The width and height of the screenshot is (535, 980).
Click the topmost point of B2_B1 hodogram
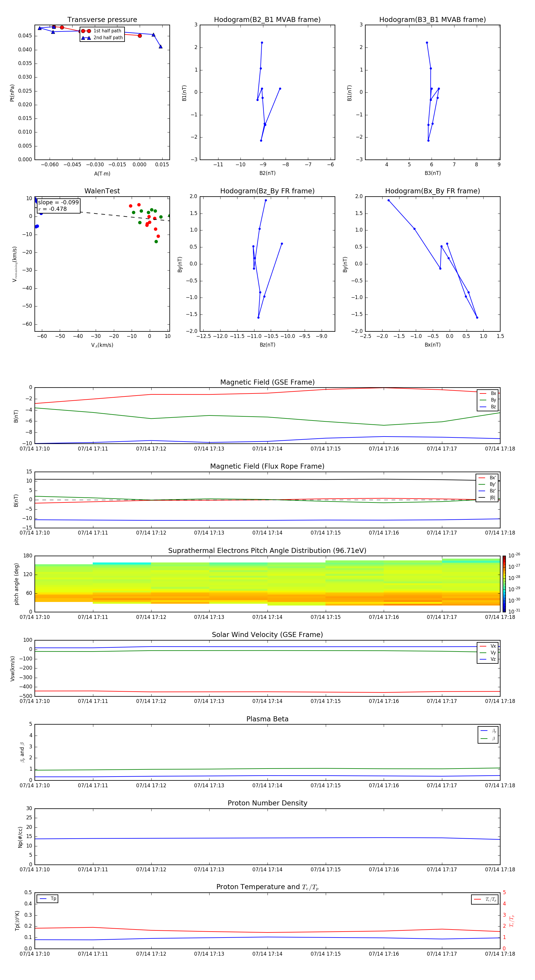[x=262, y=42]
